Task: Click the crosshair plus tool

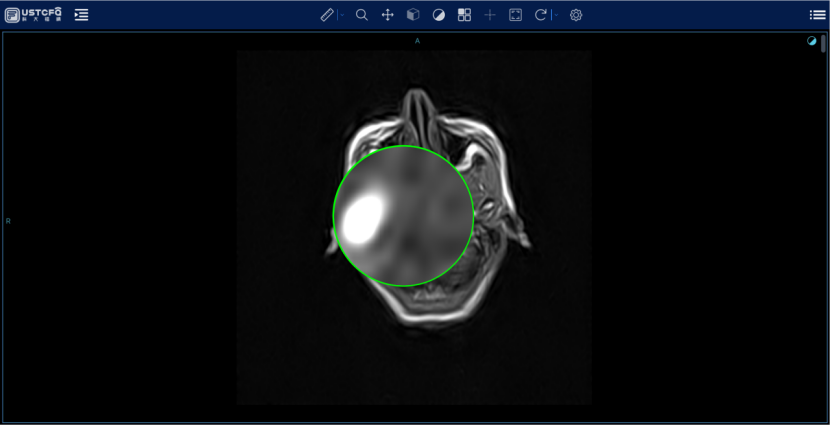Action: pyautogui.click(x=490, y=15)
